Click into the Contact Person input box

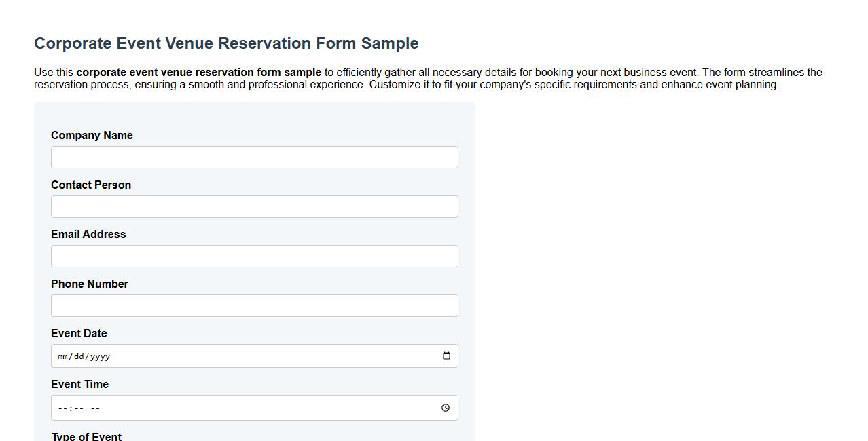[x=254, y=206]
